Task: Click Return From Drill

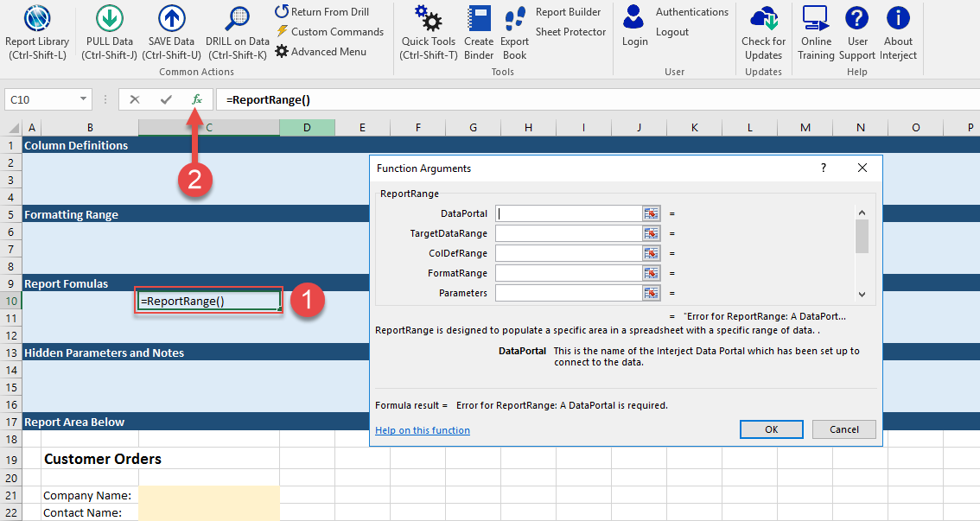Action: point(321,11)
